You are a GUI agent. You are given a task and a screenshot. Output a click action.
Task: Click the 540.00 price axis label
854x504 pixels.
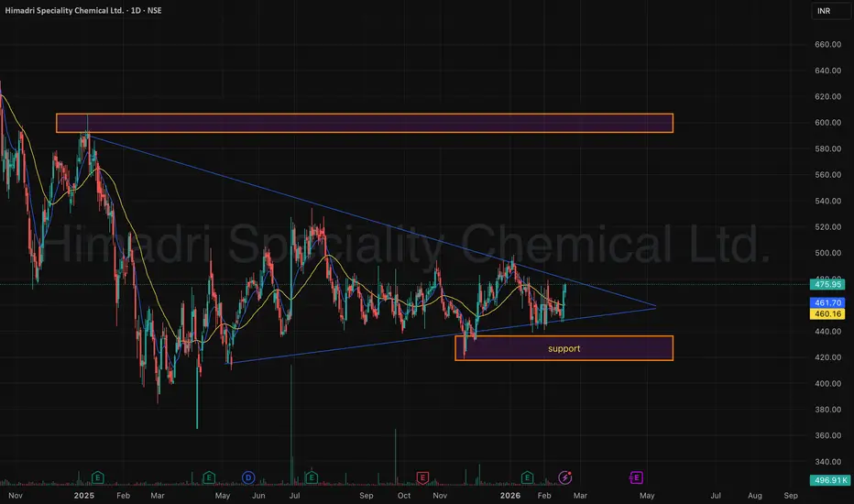827,201
